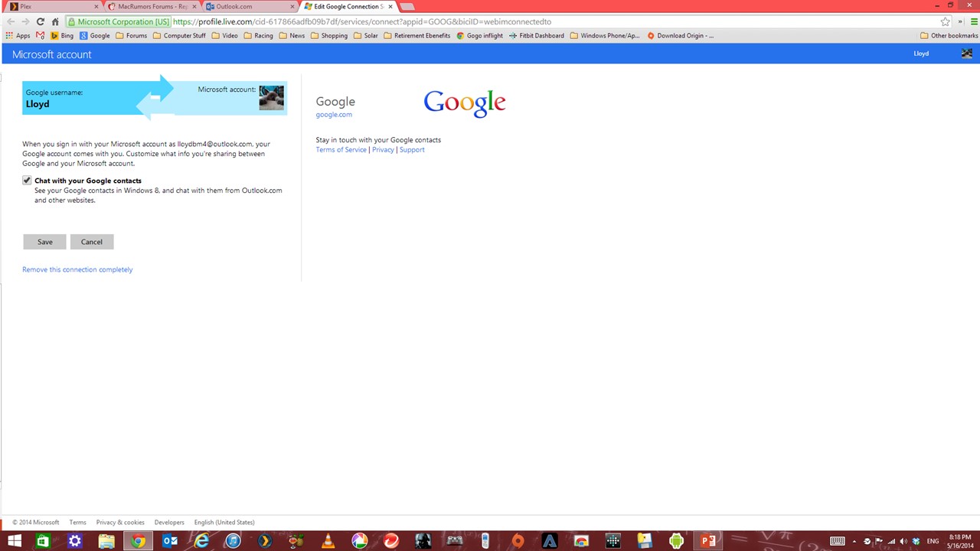This screenshot has width=980, height=551.
Task: Click the Google logo image
Action: pyautogui.click(x=465, y=103)
